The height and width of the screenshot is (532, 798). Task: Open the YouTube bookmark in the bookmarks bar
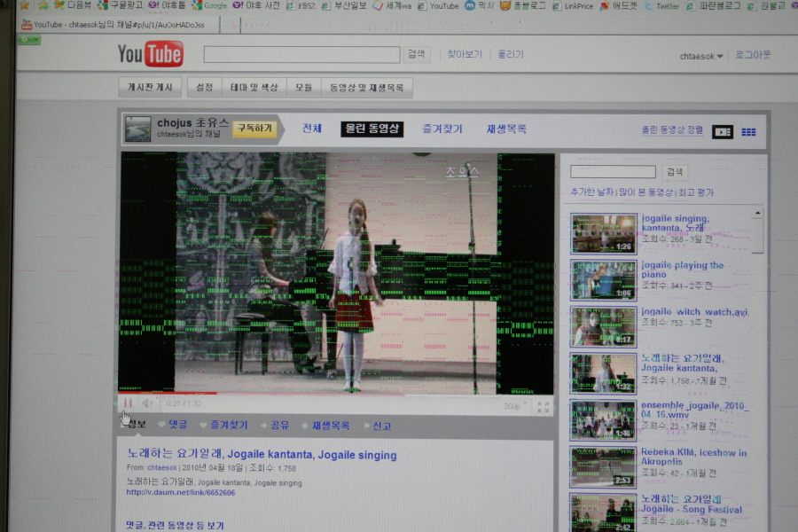(x=438, y=5)
